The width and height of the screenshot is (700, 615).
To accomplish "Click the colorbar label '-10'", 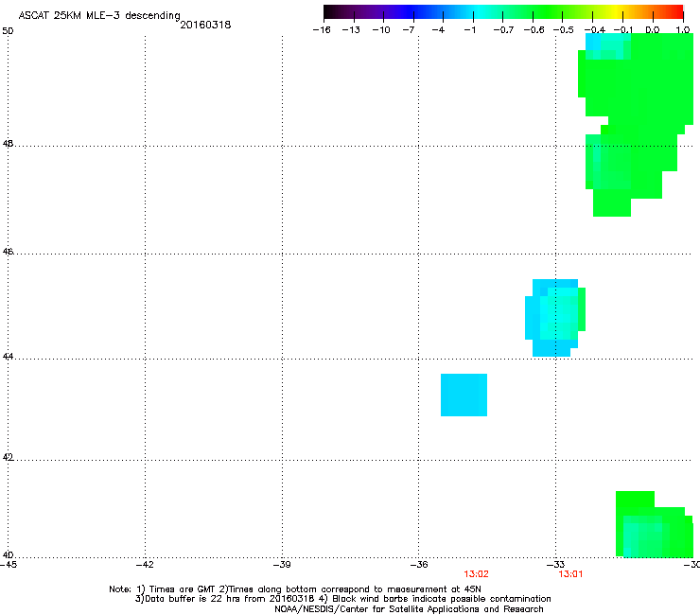I will point(381,30).
